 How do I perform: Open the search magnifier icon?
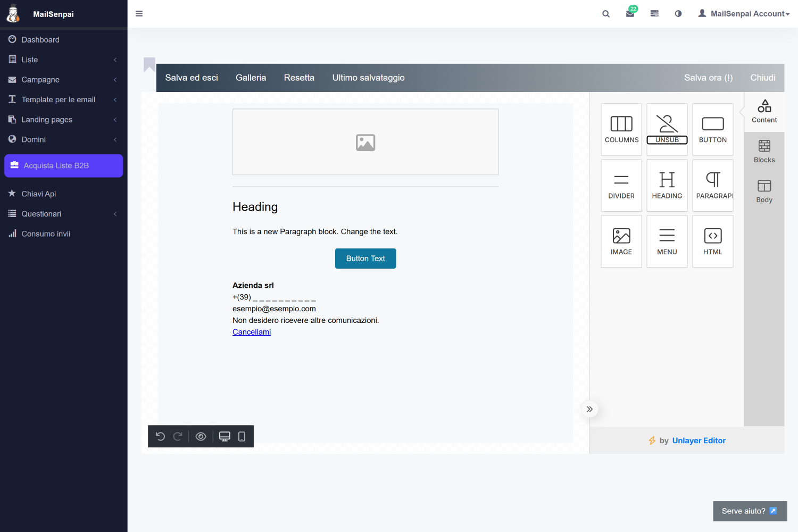point(605,14)
